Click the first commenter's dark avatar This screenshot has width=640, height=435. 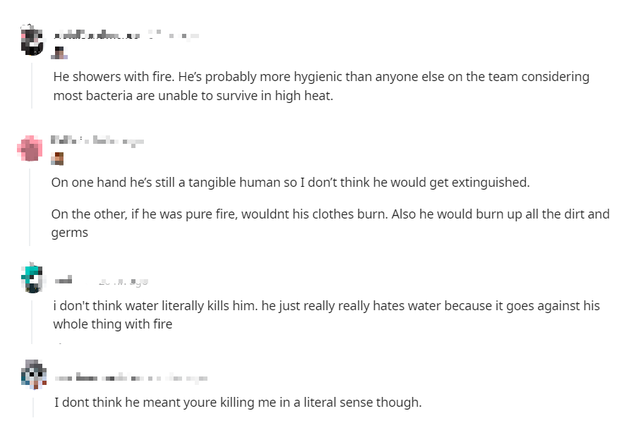33,41
